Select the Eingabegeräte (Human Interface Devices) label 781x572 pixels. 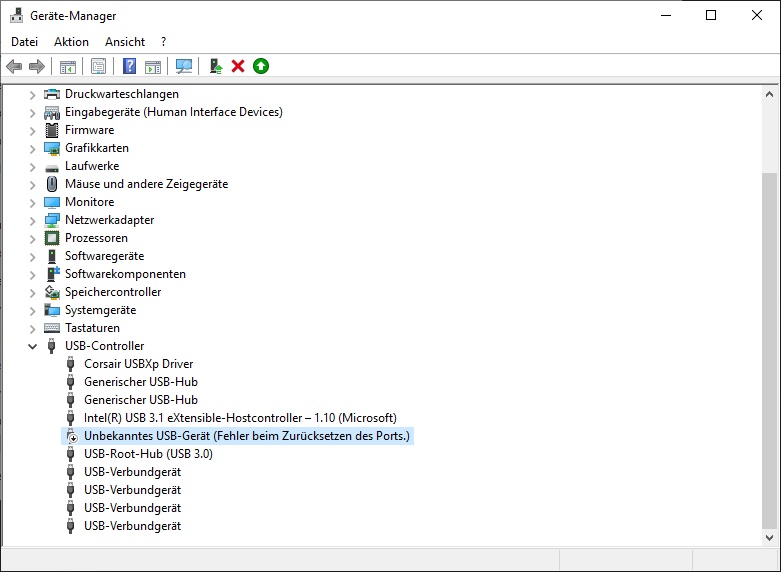(174, 112)
